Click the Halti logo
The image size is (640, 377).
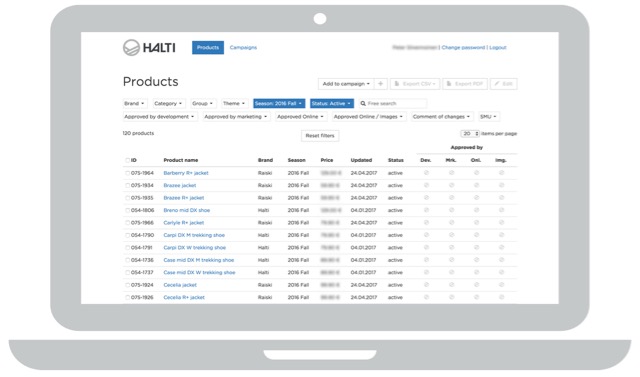pos(149,48)
